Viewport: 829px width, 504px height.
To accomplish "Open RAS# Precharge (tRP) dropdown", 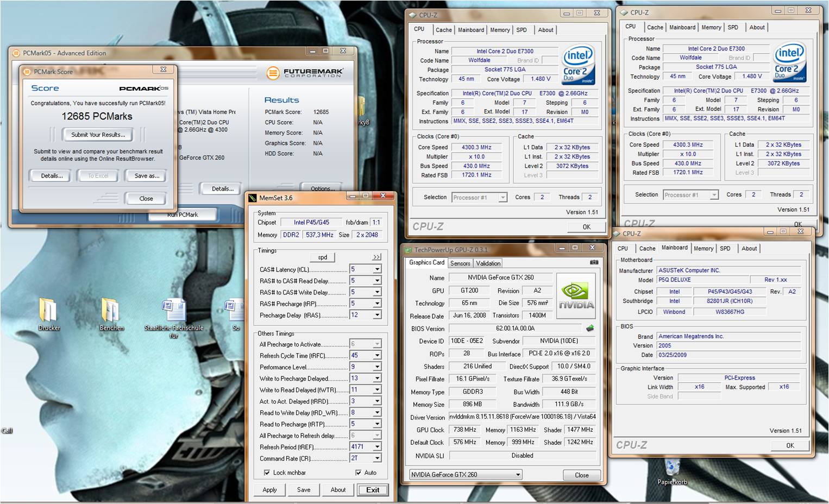I will (x=377, y=304).
